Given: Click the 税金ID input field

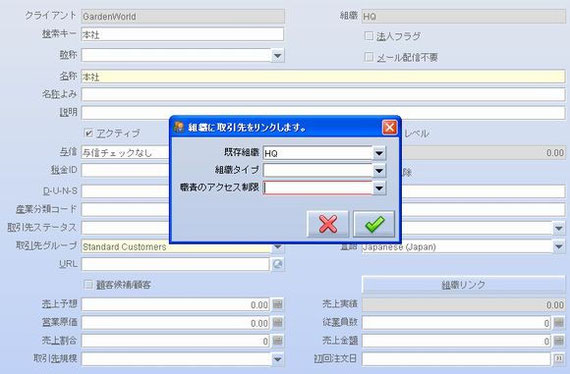Looking at the screenshot, I should click(x=125, y=170).
